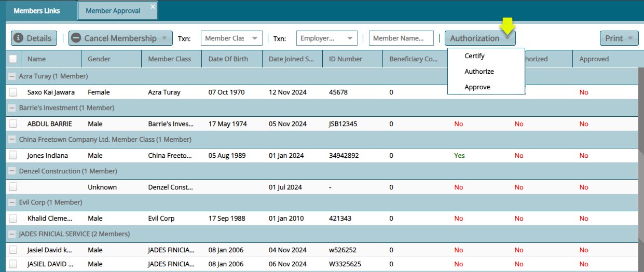The height and width of the screenshot is (272, 644).
Task: Check the JASIEL DAVID ... uppercase row checkbox
Action: pyautogui.click(x=13, y=264)
